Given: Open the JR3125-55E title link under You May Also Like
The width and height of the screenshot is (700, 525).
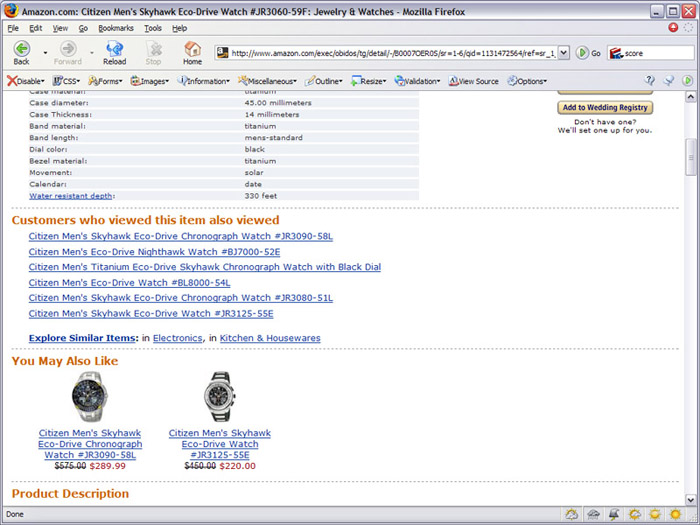Looking at the screenshot, I should (220, 444).
